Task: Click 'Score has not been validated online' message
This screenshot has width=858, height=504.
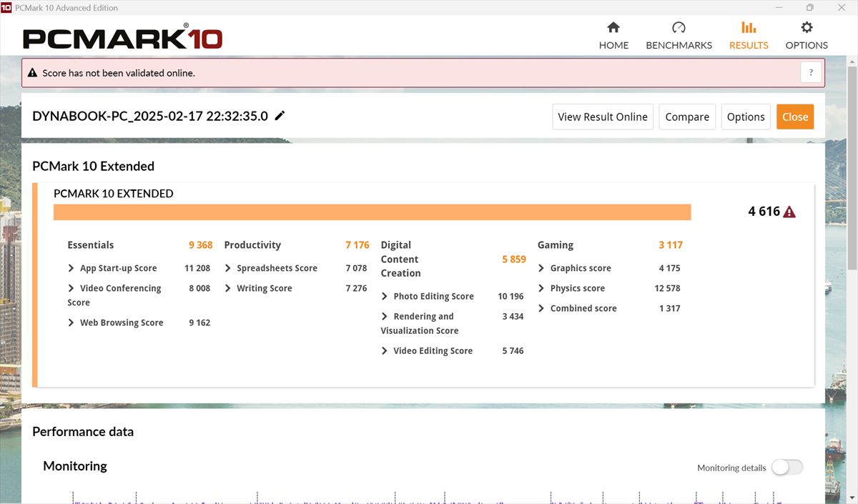Action: [119, 73]
